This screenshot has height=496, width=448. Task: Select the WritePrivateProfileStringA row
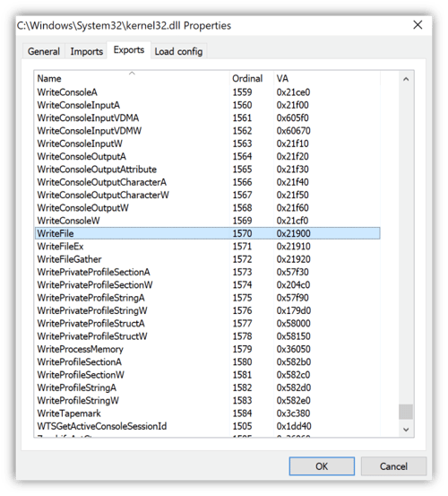pos(207,298)
